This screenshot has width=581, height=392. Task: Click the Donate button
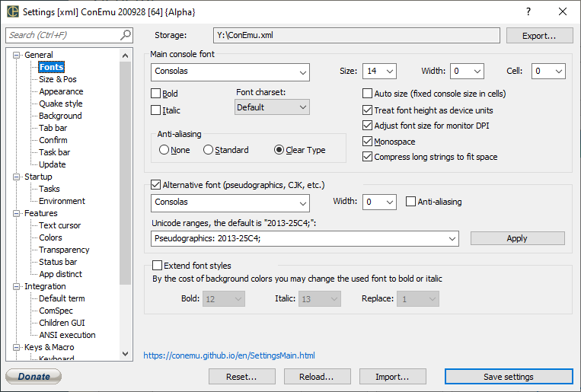click(34, 377)
